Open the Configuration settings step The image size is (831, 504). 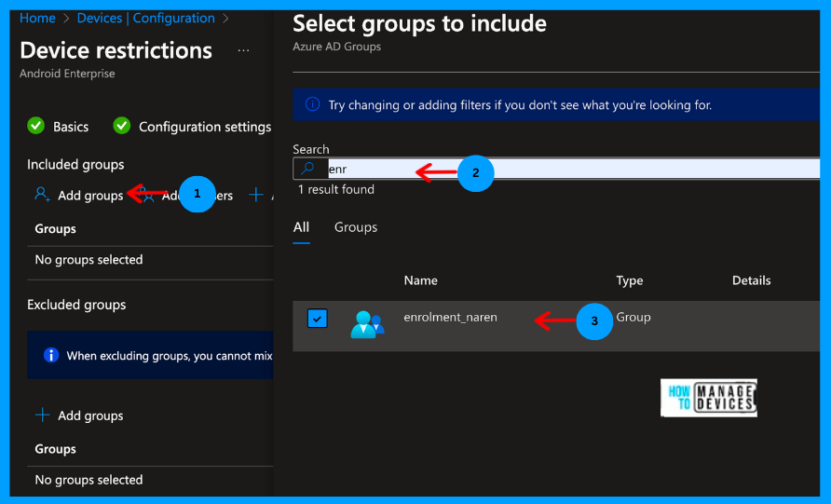tap(205, 127)
